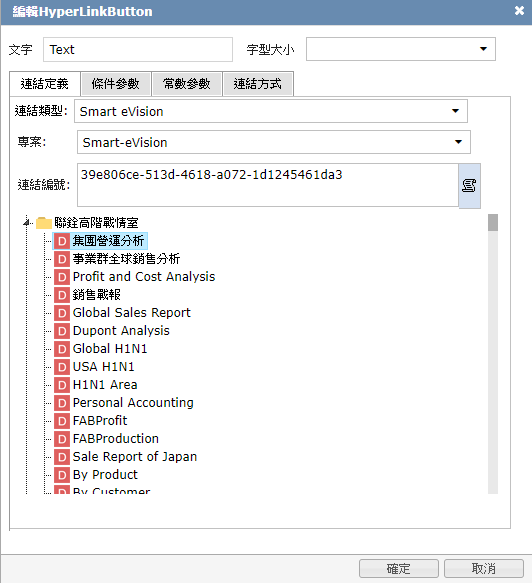Click the 取消 cancel button
Screen dimensions: 532x583
[484, 568]
